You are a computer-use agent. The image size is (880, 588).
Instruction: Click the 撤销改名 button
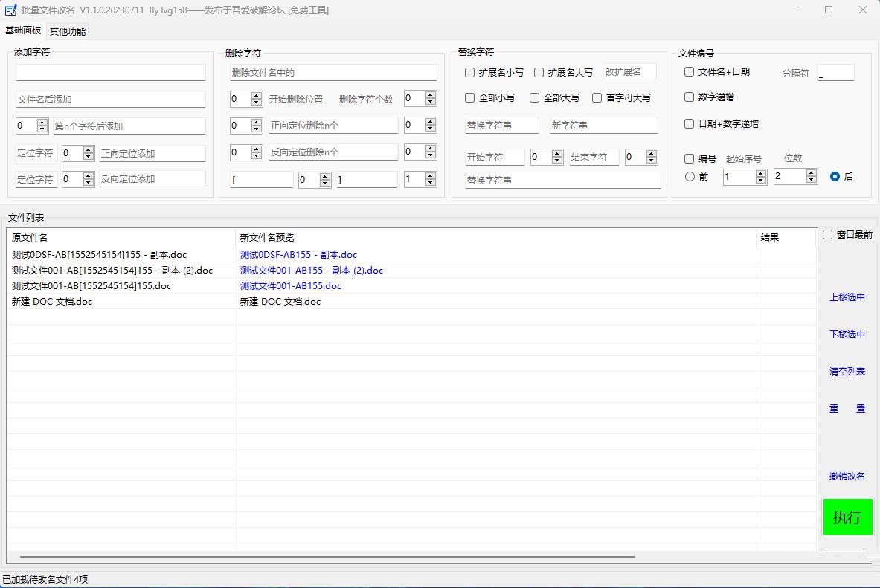pyautogui.click(x=847, y=476)
